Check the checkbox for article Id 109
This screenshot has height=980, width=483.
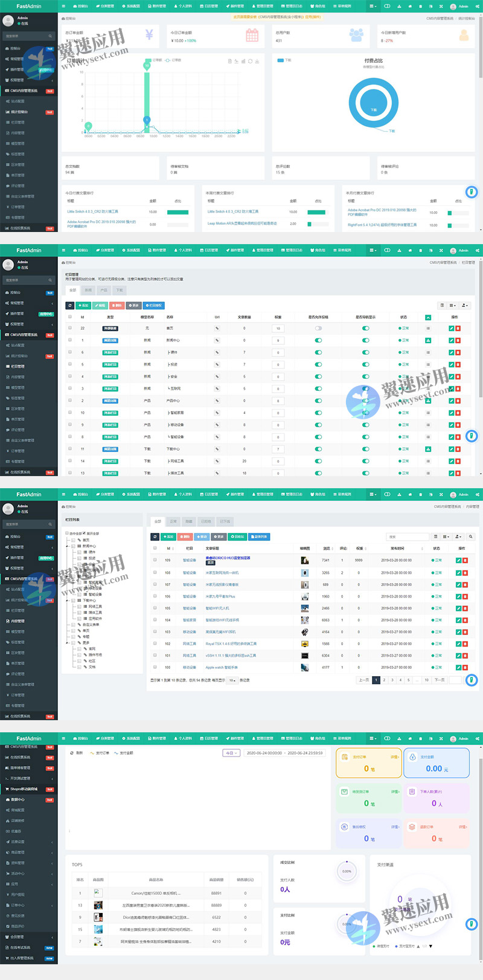155,560
